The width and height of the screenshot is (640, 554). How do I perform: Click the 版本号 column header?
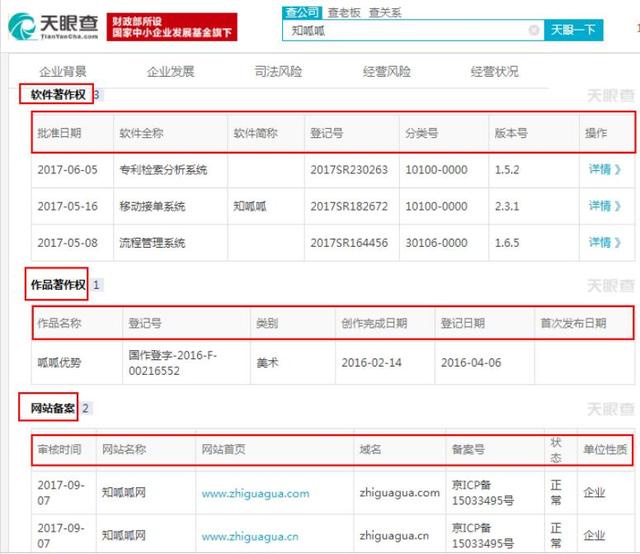[511, 133]
